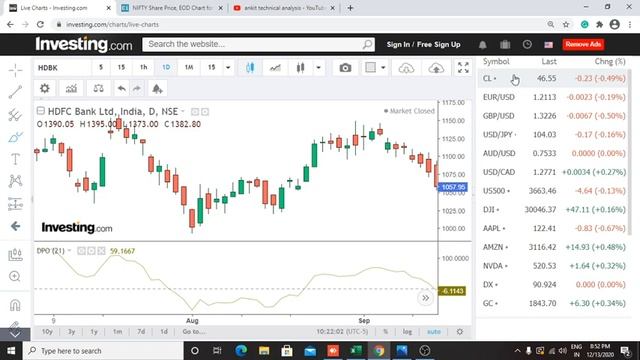
Task: Open chart properties gear icon
Action: 44,89
